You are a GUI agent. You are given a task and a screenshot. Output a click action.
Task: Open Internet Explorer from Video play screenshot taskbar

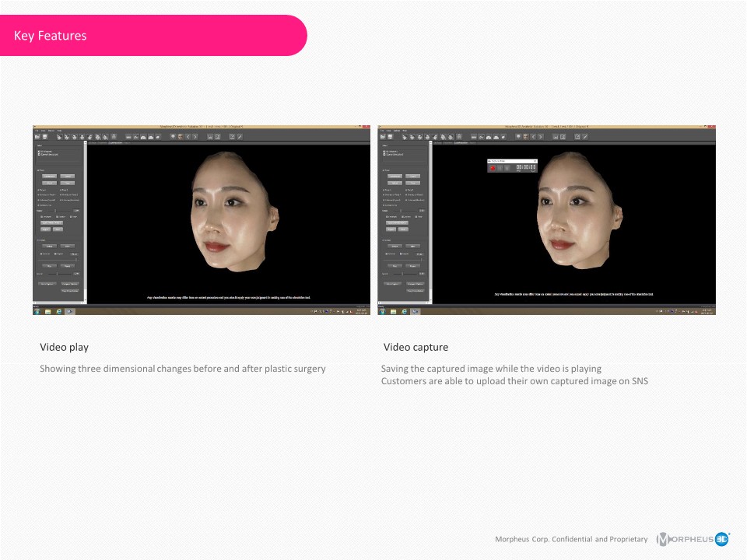[58, 311]
